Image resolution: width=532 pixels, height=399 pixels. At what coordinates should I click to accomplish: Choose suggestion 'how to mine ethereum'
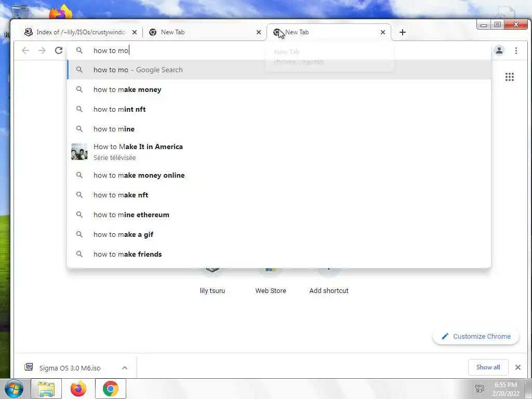pyautogui.click(x=279, y=215)
